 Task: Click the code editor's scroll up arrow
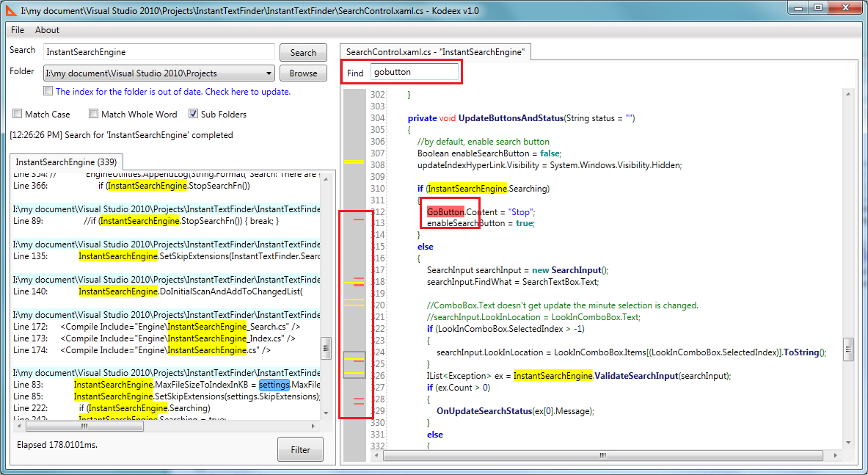point(848,95)
